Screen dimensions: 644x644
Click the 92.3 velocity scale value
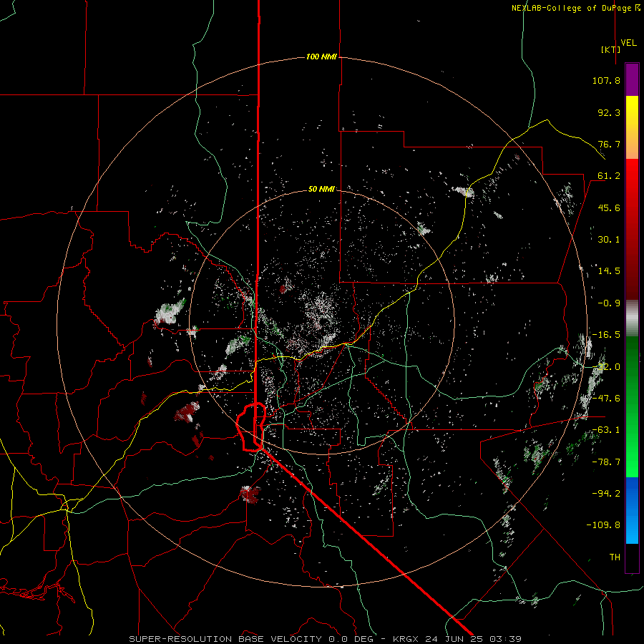pyautogui.click(x=609, y=112)
